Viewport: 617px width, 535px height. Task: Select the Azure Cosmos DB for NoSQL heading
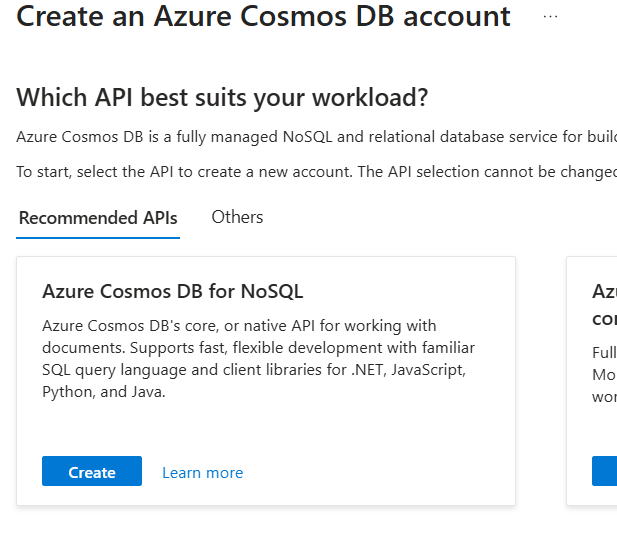point(172,291)
